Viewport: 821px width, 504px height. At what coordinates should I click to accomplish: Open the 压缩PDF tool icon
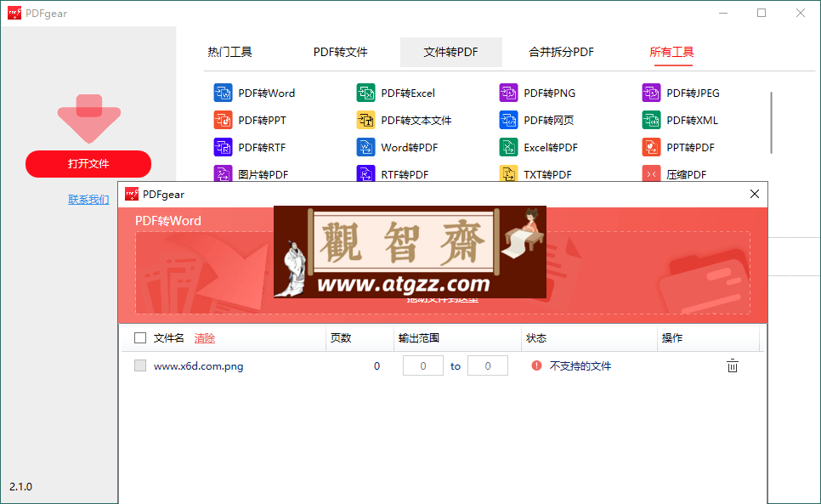click(651, 173)
